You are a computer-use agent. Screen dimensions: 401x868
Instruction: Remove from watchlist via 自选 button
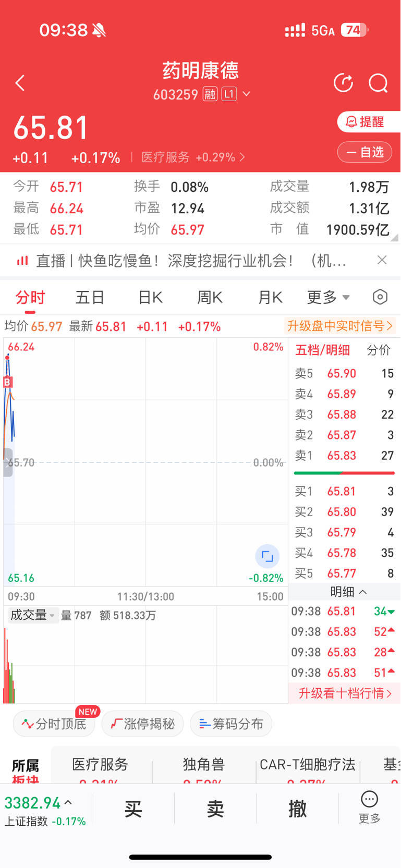[x=364, y=152]
